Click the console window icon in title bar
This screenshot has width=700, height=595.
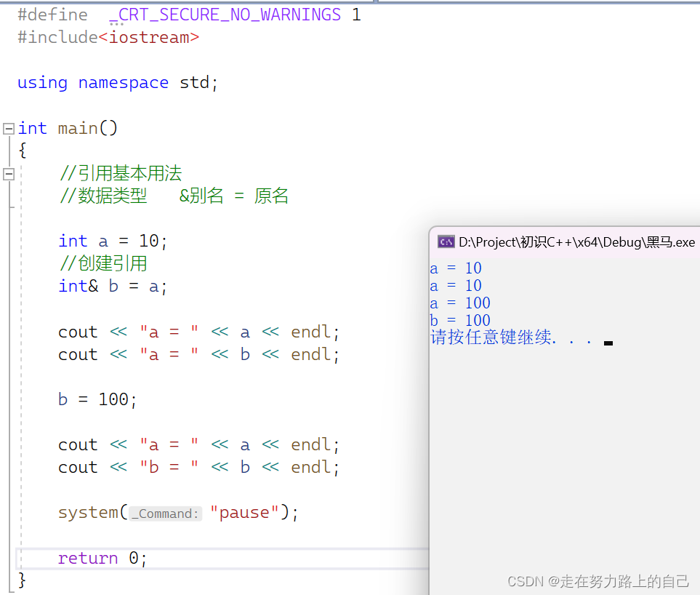point(446,242)
